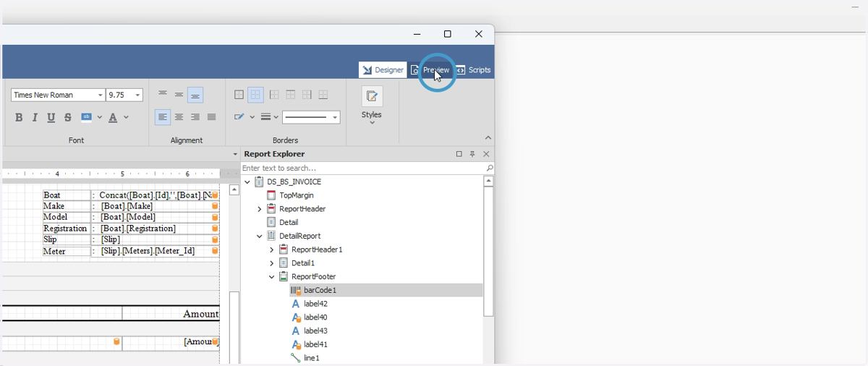Select label43 in the tree
This screenshot has width=868, height=366.
[315, 331]
